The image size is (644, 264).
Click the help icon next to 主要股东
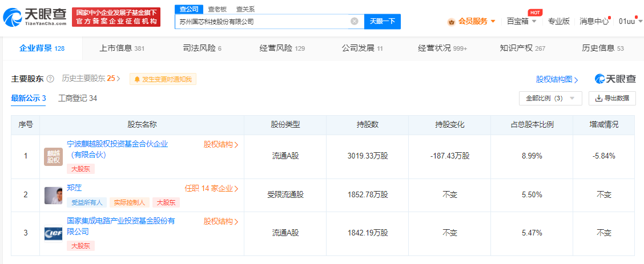point(50,79)
